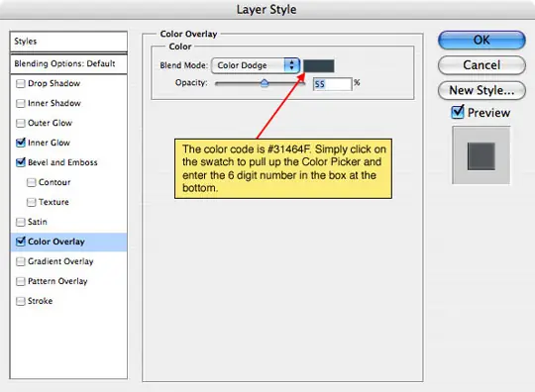535x392 pixels.
Task: Select the Styles list header
Action: pos(68,42)
